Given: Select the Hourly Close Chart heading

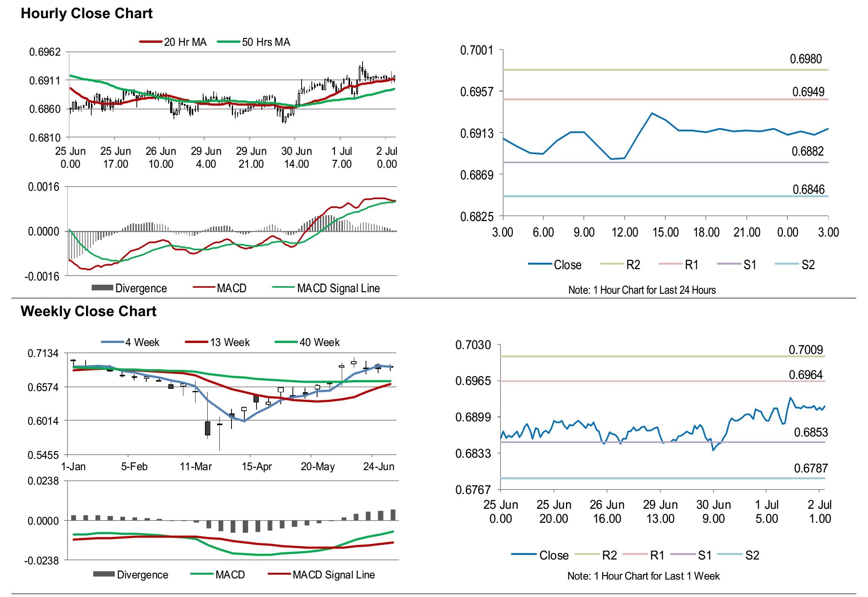Looking at the screenshot, I should [86, 13].
